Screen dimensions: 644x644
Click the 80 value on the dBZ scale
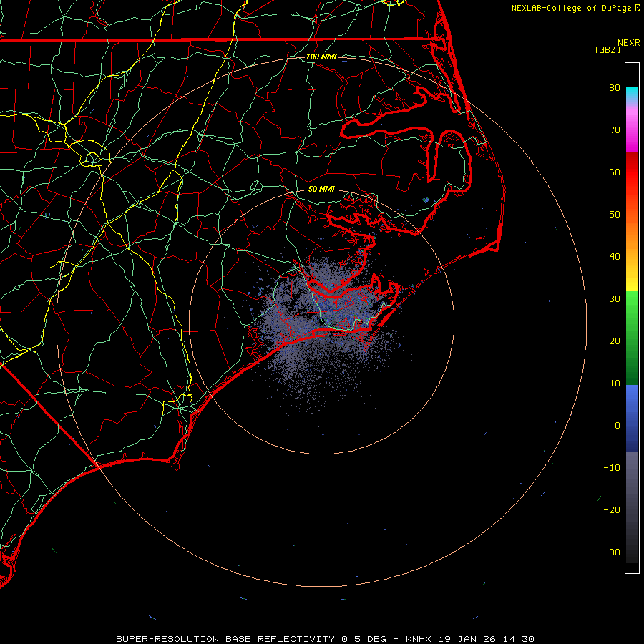(x=615, y=88)
